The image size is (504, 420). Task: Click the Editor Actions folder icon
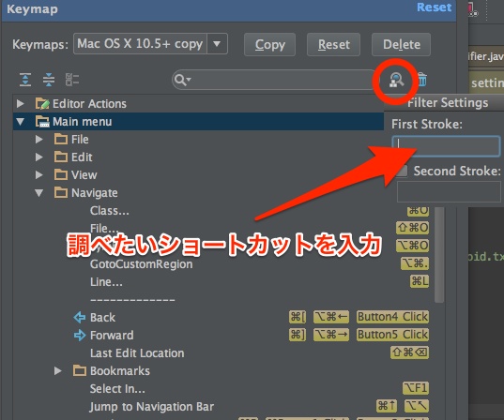(42, 104)
